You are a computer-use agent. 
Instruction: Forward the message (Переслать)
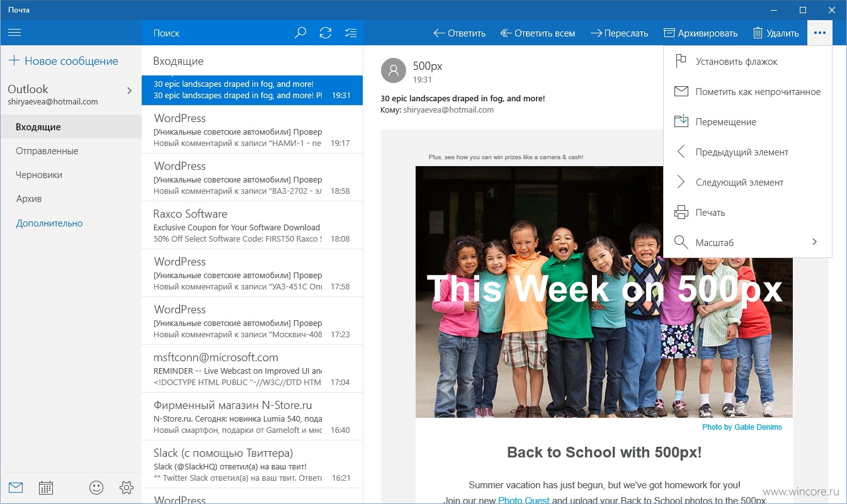pos(619,33)
